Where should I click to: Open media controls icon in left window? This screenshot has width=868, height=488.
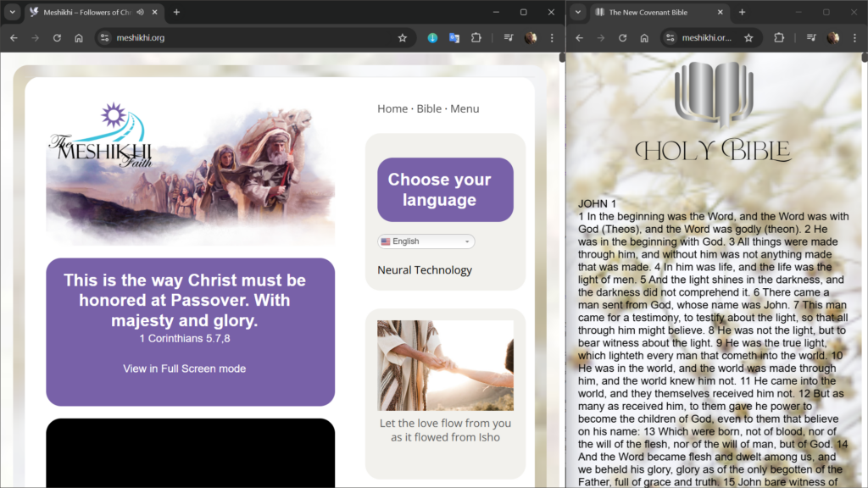(x=509, y=37)
